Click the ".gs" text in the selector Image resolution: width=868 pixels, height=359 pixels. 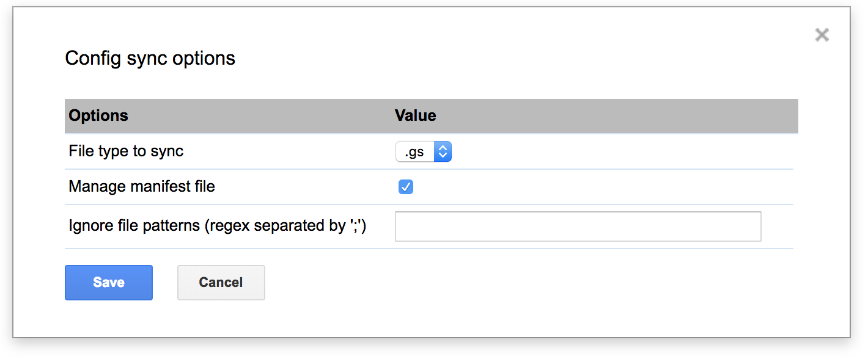tap(414, 153)
